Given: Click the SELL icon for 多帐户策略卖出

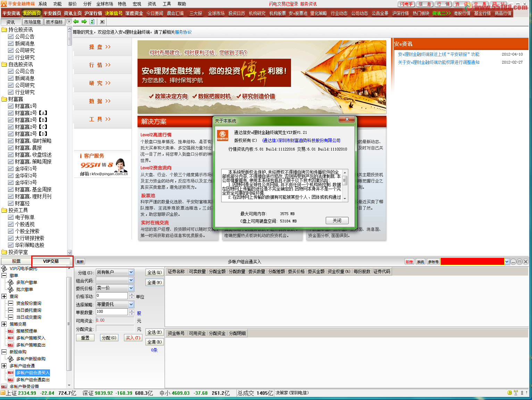Looking at the screenshot, I should click(11, 345).
